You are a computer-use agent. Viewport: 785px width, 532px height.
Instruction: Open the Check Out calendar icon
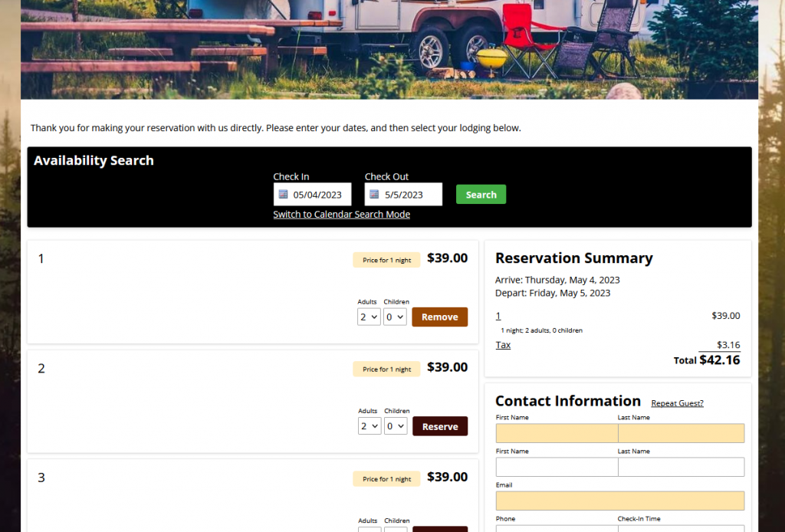[x=374, y=194]
